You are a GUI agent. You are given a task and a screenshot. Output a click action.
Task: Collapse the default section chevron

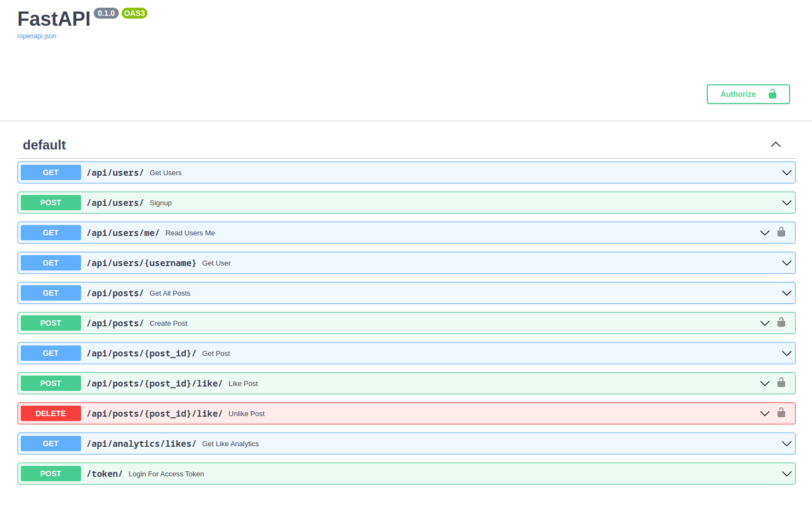(776, 145)
